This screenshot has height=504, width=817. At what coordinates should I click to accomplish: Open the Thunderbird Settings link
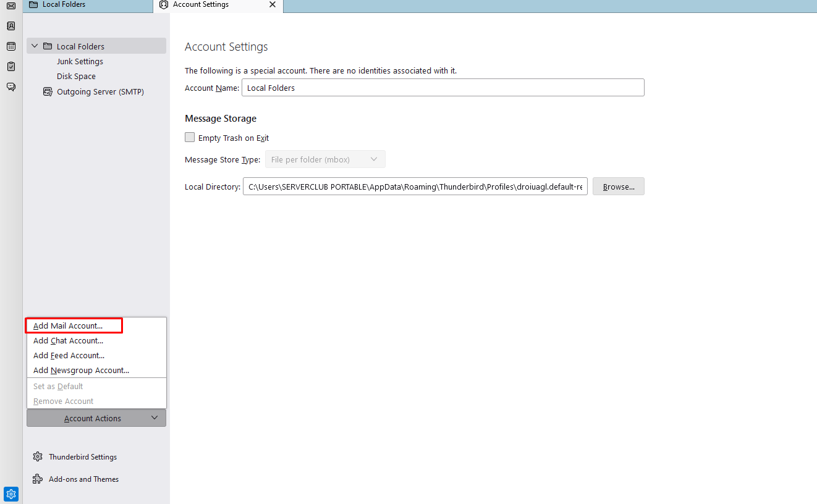pos(83,457)
